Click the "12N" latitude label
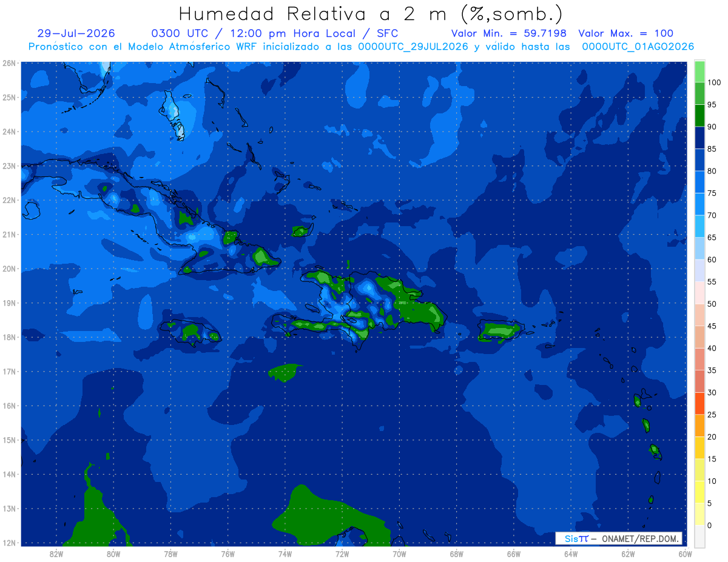 8,543
